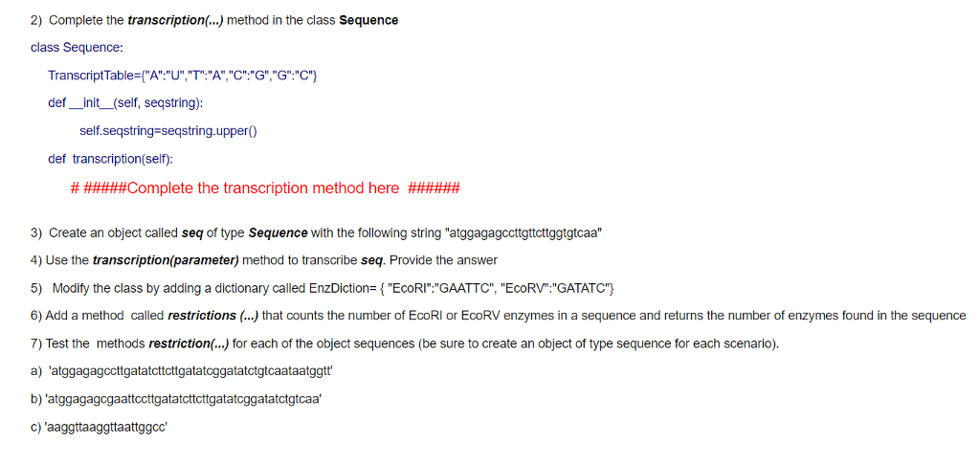
Task: Click bold 'restriction(...)' in step 7
Action: [x=189, y=343]
